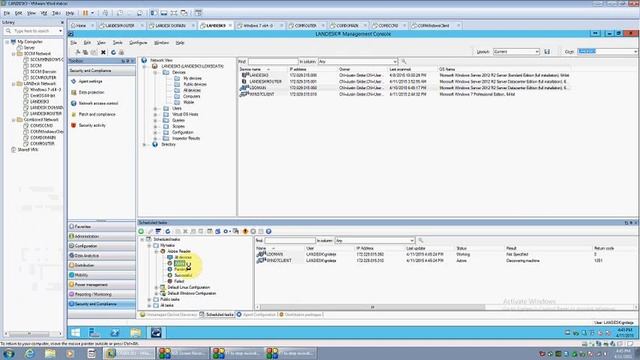Sort by Device name column header
Screen dimensions: 640x360
pyautogui.click(x=250, y=69)
